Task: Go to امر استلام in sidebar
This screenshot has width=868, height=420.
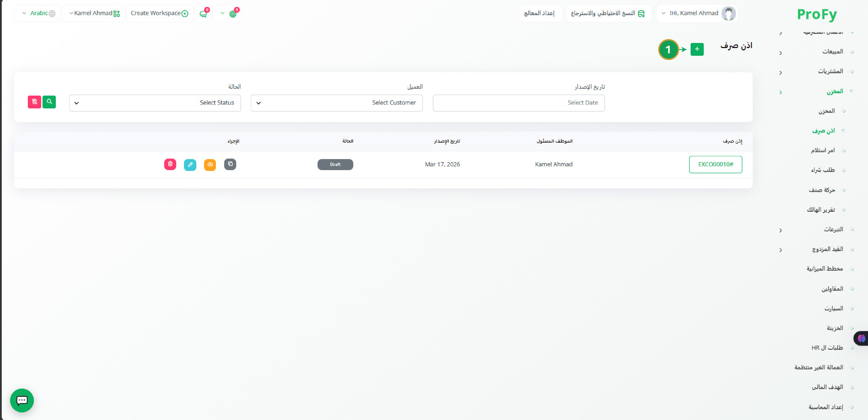Action: (x=823, y=150)
